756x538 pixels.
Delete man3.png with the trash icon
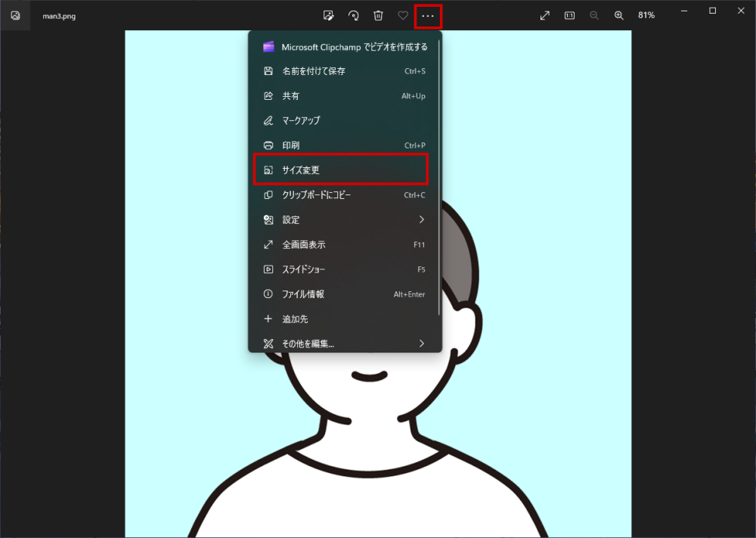point(378,15)
